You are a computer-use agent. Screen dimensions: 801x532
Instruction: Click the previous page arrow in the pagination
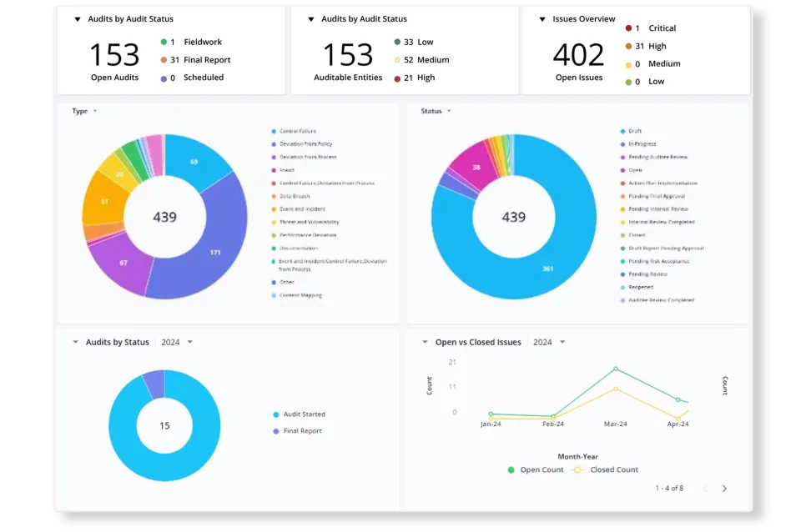tap(703, 489)
